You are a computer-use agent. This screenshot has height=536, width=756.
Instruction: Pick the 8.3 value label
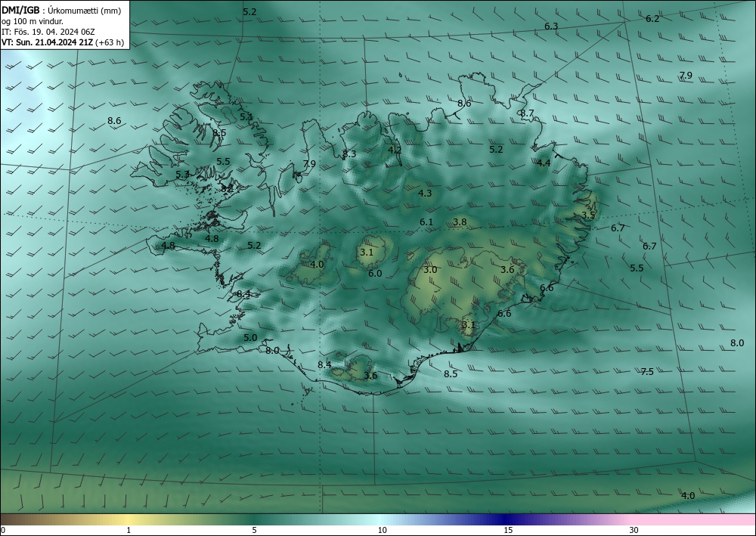[x=349, y=153]
